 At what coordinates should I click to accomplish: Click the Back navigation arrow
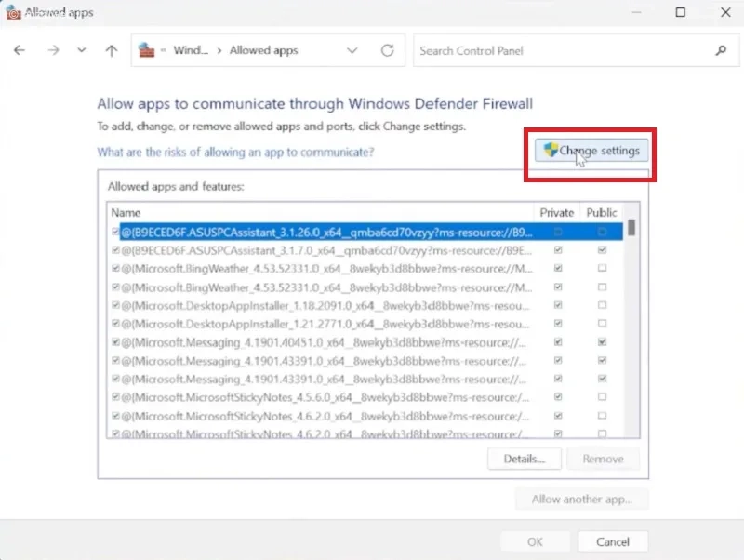click(20, 50)
